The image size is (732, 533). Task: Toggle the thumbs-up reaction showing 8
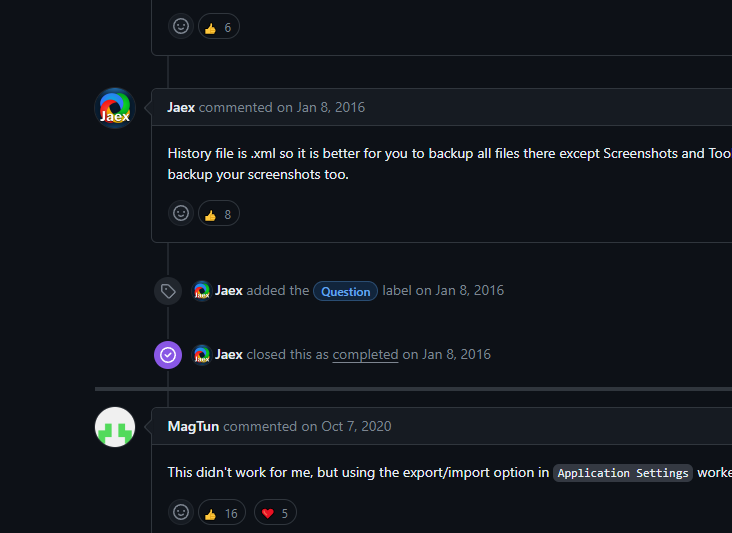point(218,213)
